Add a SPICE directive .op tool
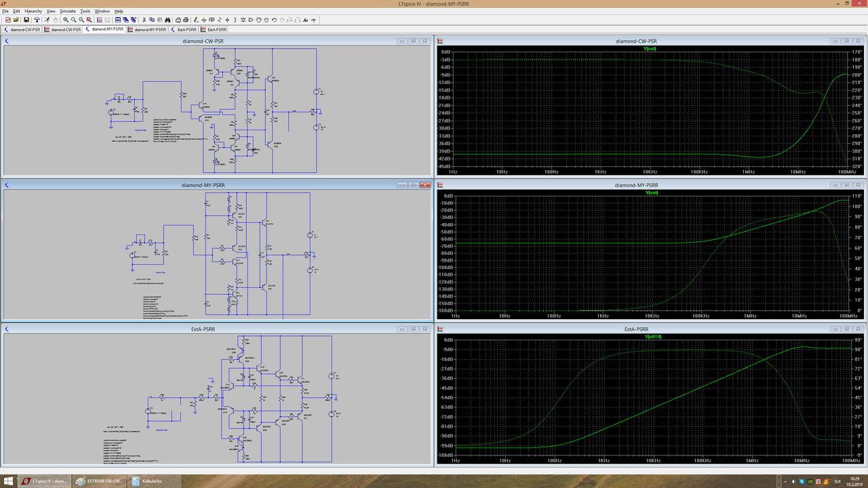This screenshot has width=868, height=488. [313, 20]
